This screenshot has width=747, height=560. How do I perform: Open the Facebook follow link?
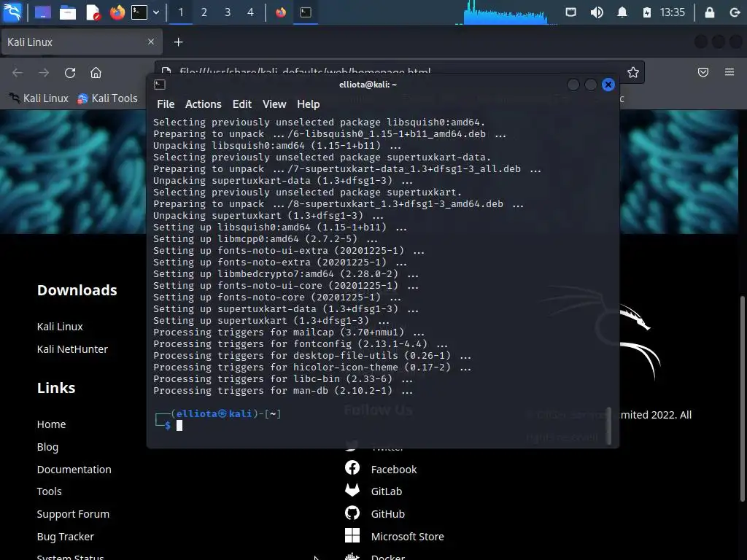click(x=394, y=470)
